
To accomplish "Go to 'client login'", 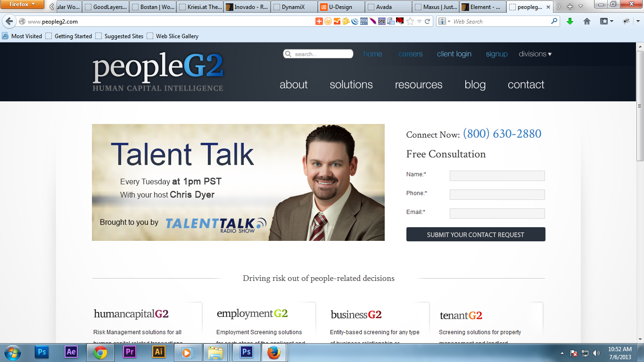I will 454,54.
